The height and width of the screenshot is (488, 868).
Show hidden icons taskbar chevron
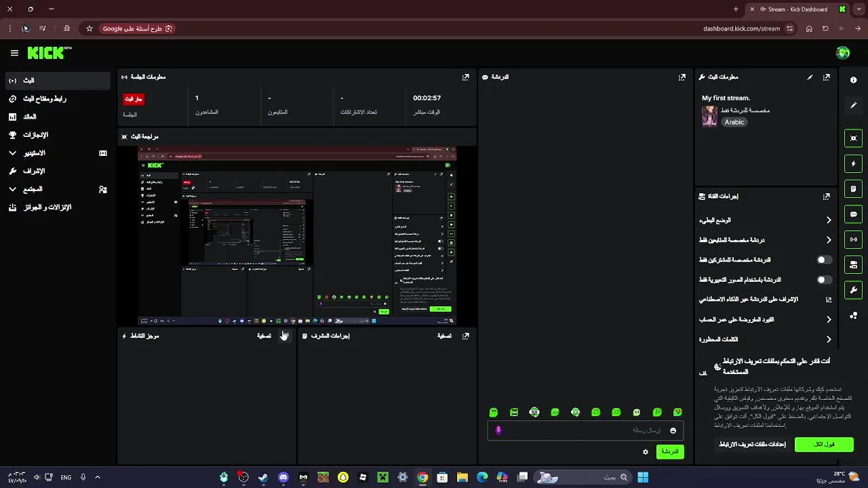(x=98, y=477)
